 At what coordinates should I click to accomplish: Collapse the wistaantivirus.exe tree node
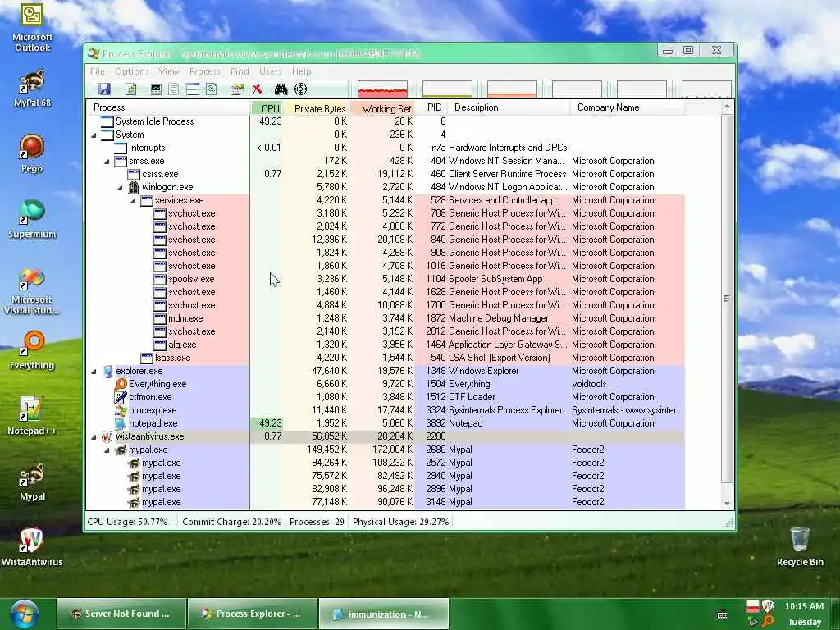pyautogui.click(x=94, y=437)
